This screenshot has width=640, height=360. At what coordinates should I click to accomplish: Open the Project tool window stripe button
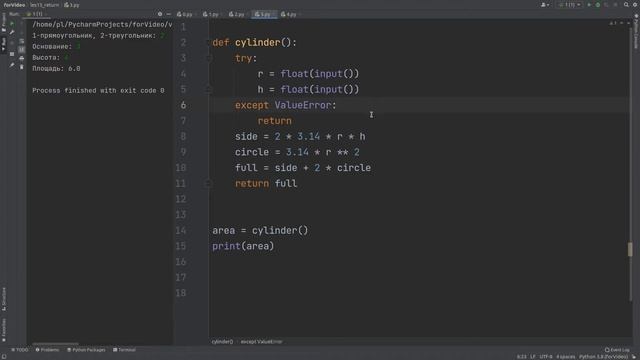click(4, 22)
